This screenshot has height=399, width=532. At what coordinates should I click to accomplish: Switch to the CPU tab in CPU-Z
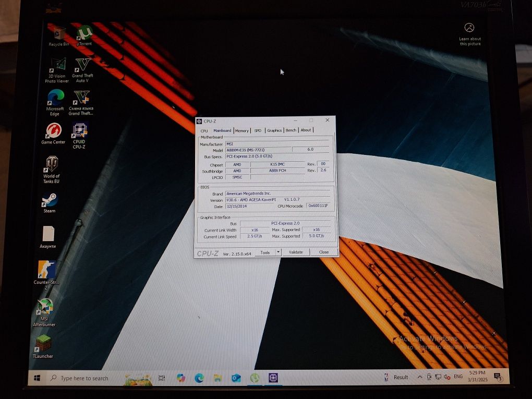(204, 130)
